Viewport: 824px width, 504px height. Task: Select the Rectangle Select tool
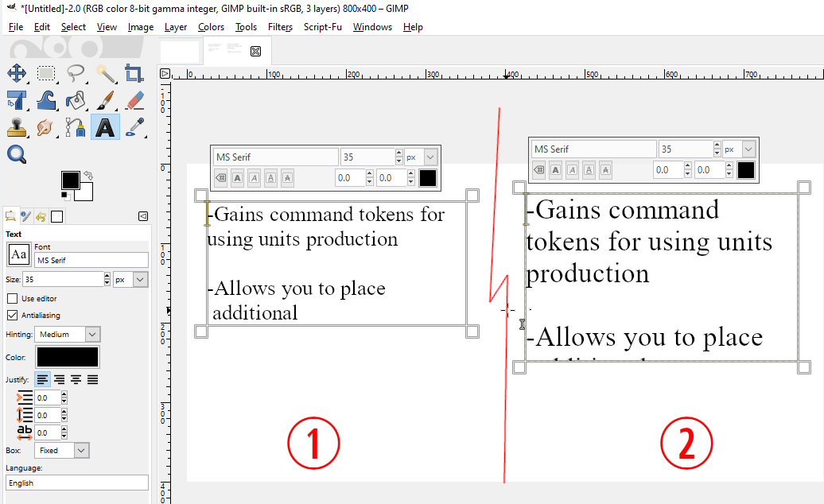click(46, 72)
